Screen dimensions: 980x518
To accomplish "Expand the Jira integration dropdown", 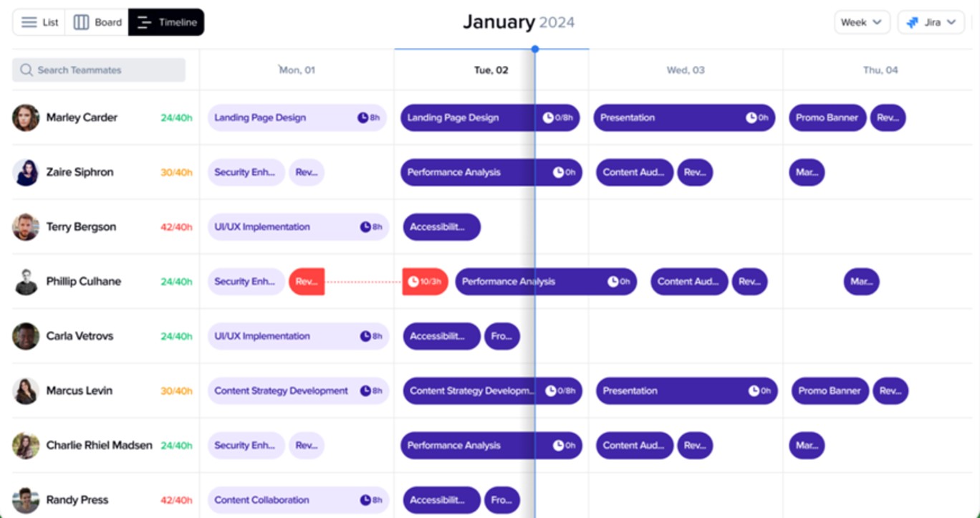I will tap(951, 22).
